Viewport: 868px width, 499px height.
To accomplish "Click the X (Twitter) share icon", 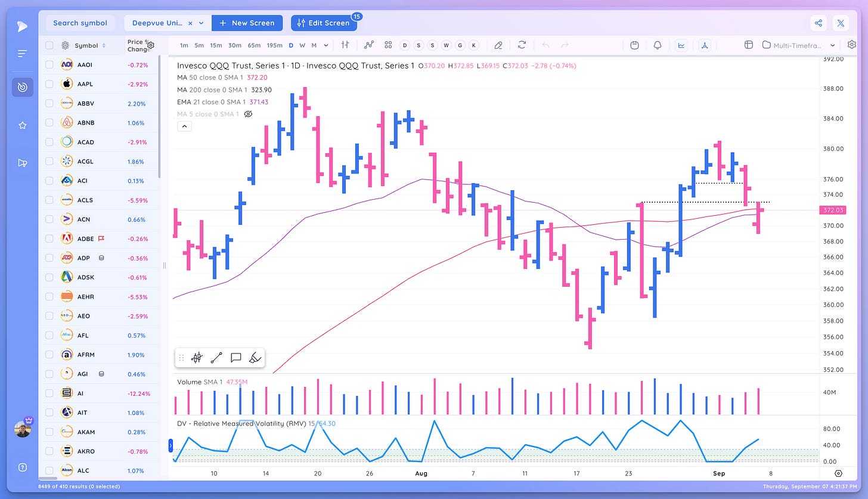I will point(841,23).
